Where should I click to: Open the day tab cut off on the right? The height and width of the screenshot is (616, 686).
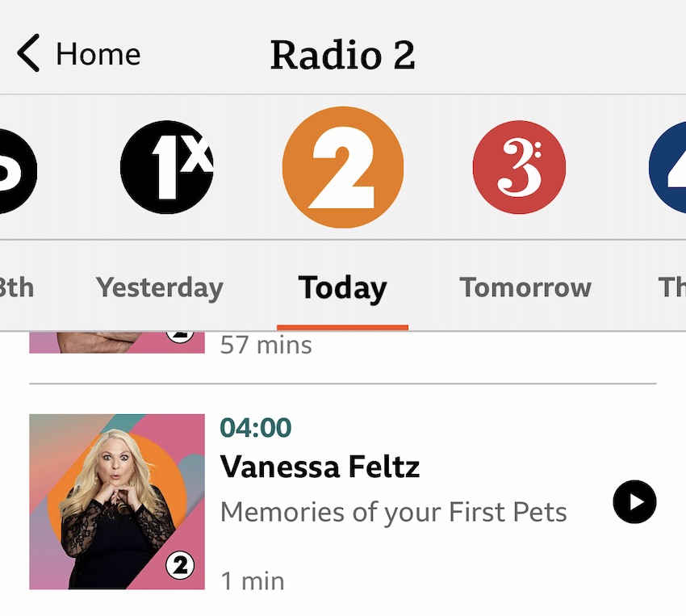coord(674,287)
